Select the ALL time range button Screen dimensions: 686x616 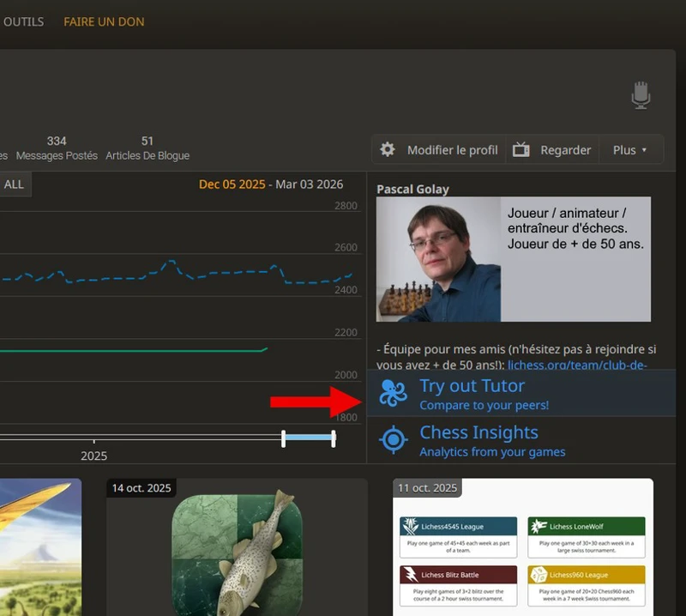15,184
